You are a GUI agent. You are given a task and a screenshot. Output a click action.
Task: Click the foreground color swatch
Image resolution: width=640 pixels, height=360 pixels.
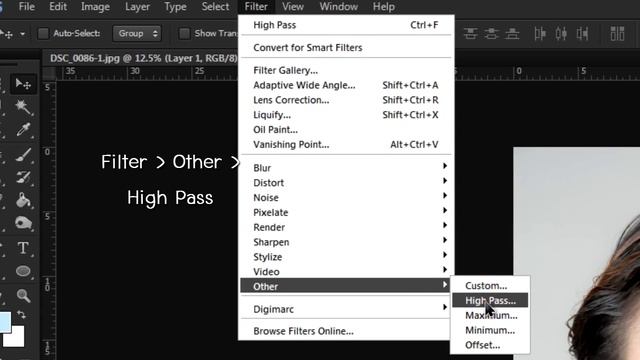[x=4, y=322]
